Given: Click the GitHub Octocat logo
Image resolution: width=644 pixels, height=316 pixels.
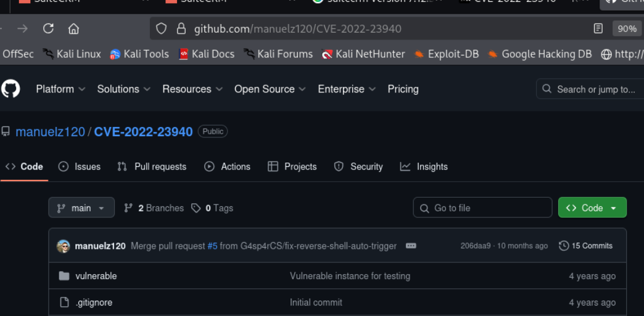Looking at the screenshot, I should click(x=10, y=89).
